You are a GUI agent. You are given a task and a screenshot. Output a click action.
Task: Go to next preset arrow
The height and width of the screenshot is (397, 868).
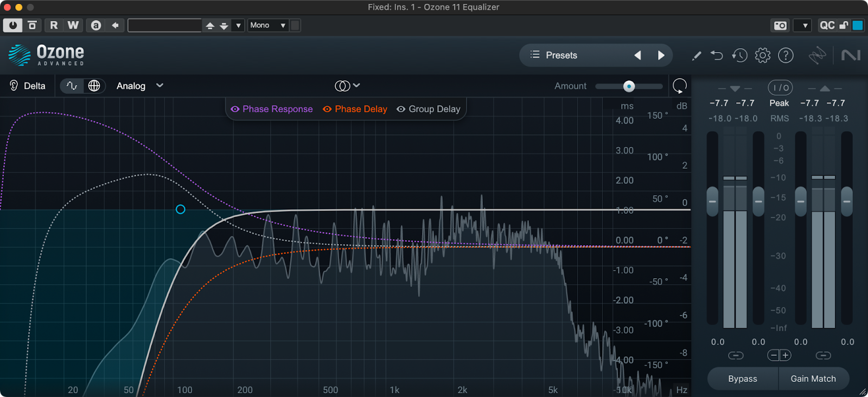coord(661,55)
